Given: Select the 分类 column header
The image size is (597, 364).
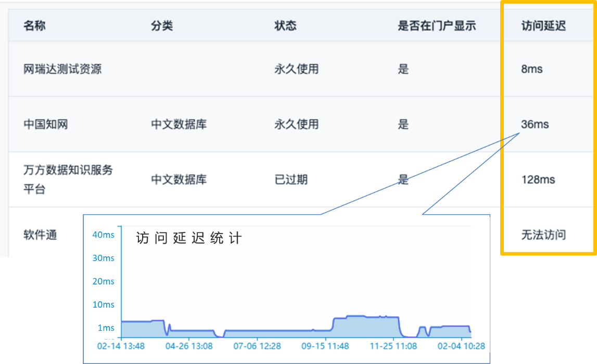Looking at the screenshot, I should click(162, 26).
